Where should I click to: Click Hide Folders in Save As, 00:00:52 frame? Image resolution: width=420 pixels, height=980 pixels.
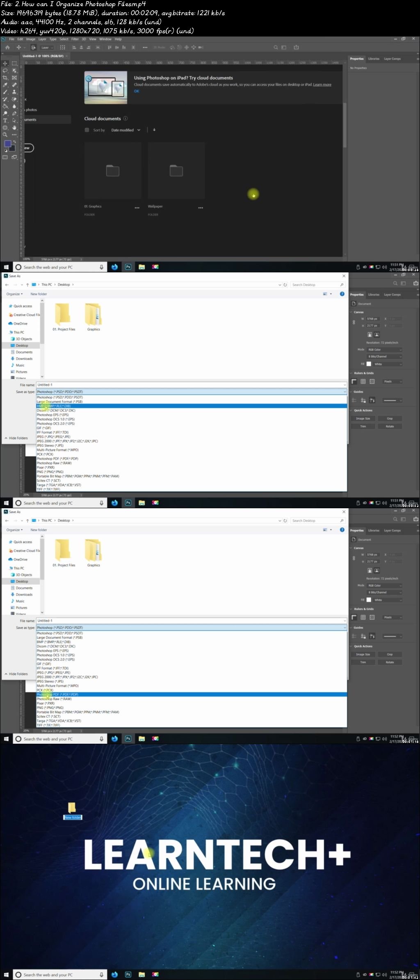tap(16, 438)
